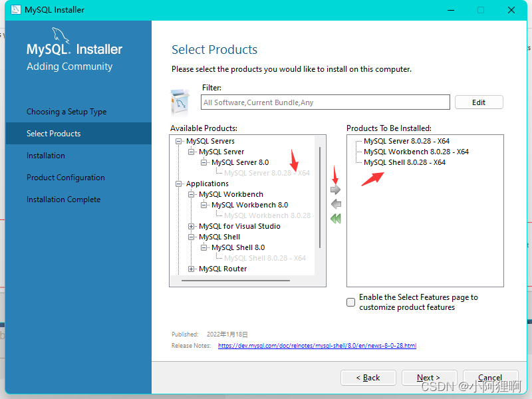Select MySQL for Visual Studio label
532x399 pixels.
tap(239, 226)
